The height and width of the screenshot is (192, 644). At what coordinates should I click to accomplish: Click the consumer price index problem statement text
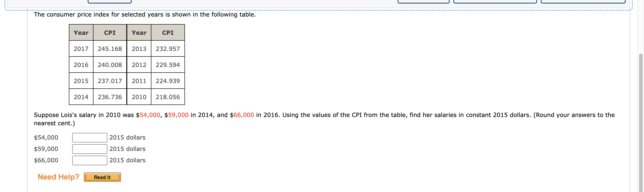pos(145,15)
